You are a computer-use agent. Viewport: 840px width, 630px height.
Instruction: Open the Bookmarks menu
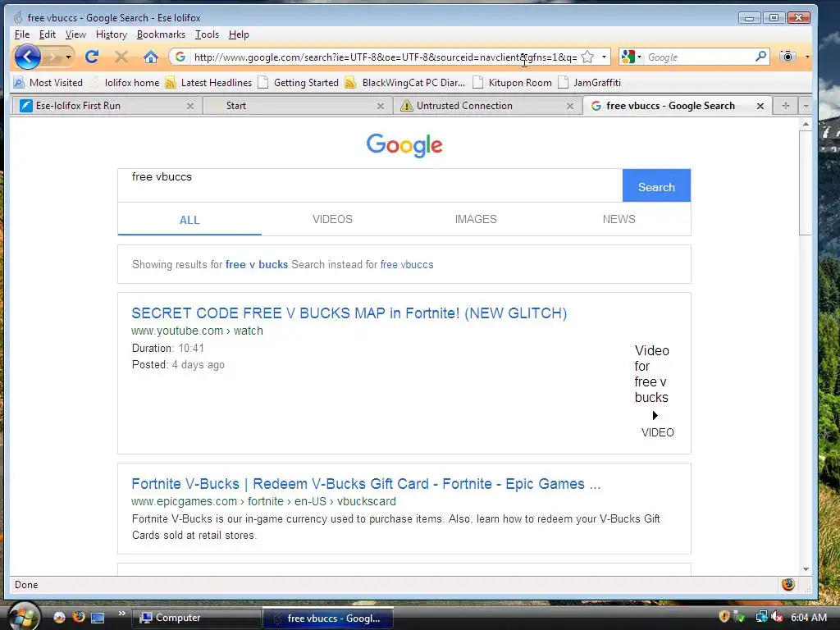pos(161,34)
